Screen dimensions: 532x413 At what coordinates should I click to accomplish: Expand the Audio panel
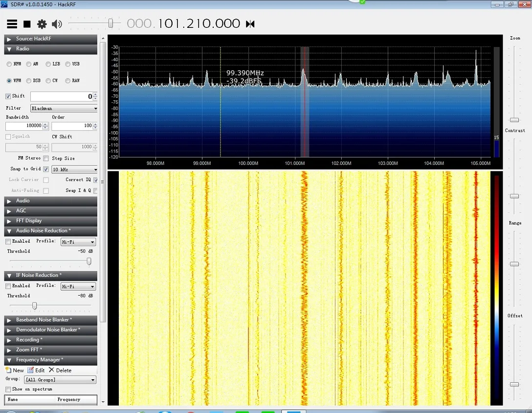click(x=50, y=201)
